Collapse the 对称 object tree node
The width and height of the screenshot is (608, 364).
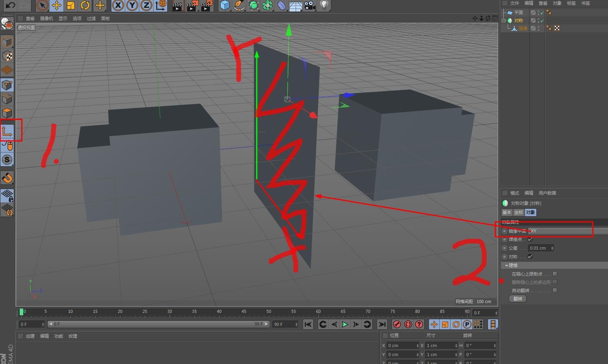click(504, 20)
